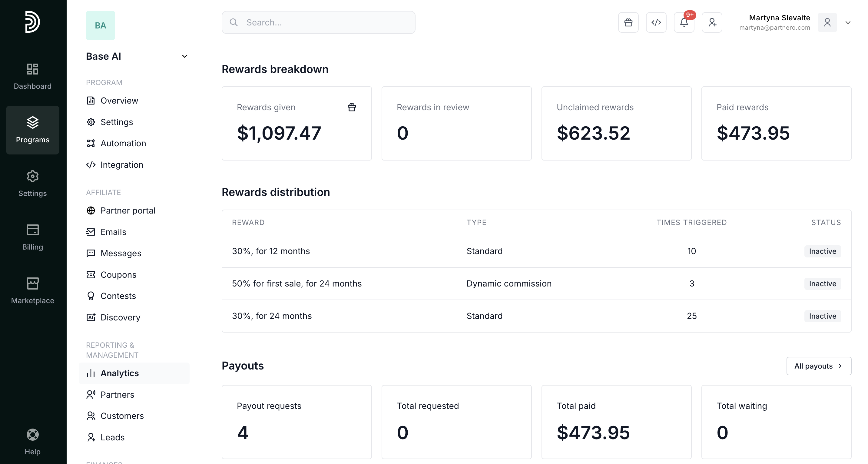Open Marketplace in the dark sidebar
The image size is (868, 464).
(x=33, y=290)
